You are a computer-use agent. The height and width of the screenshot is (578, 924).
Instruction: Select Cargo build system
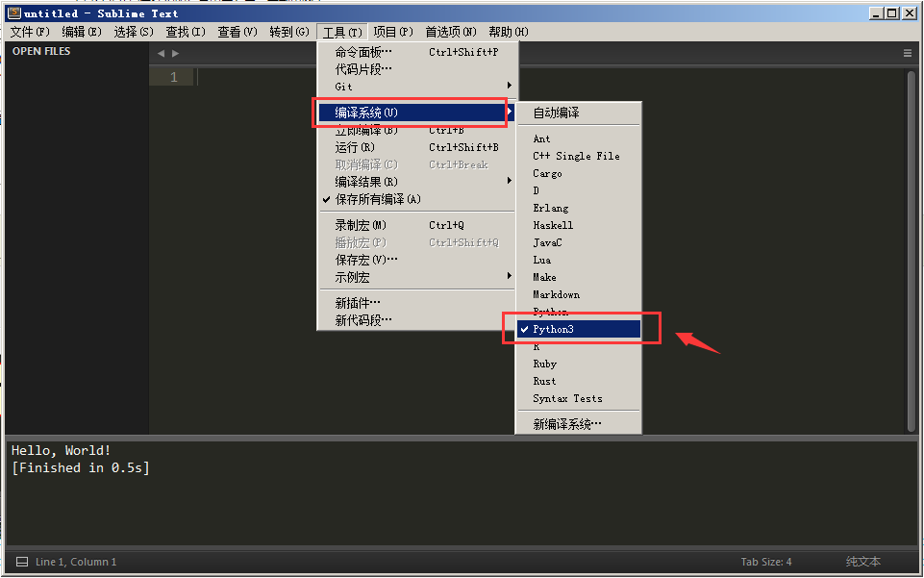(x=579, y=173)
